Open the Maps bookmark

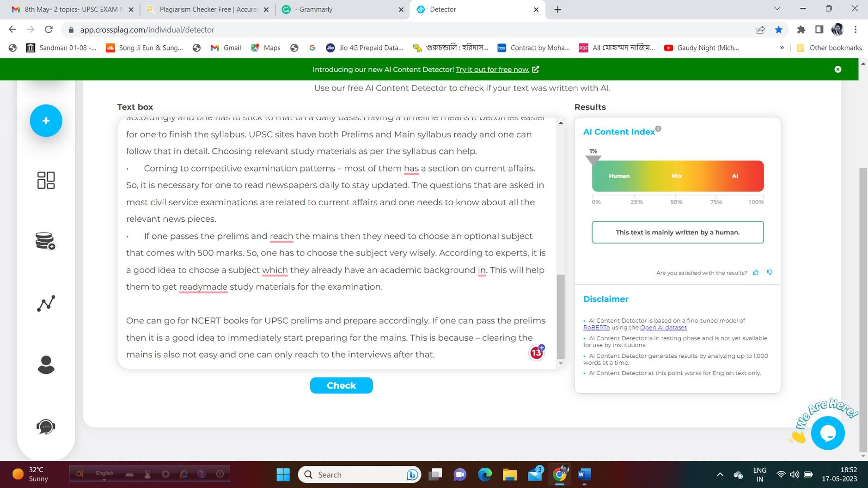(266, 48)
